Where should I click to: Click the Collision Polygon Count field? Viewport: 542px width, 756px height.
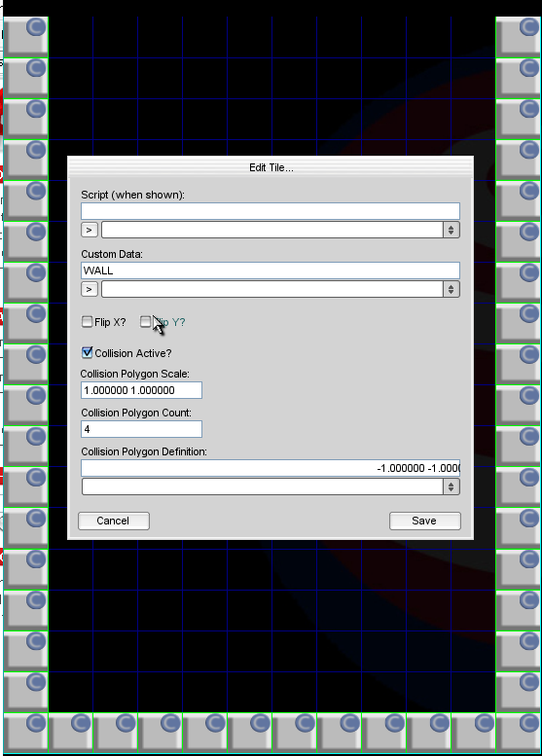tap(141, 429)
